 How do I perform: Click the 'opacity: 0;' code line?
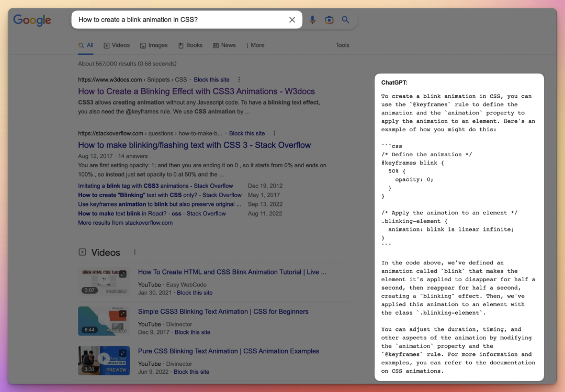pos(414,179)
